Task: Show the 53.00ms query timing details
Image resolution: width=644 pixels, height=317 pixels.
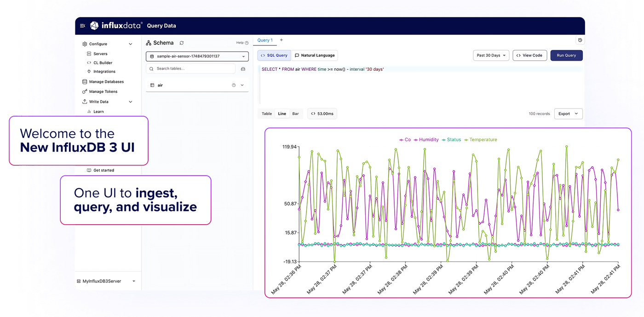Action: pyautogui.click(x=322, y=114)
